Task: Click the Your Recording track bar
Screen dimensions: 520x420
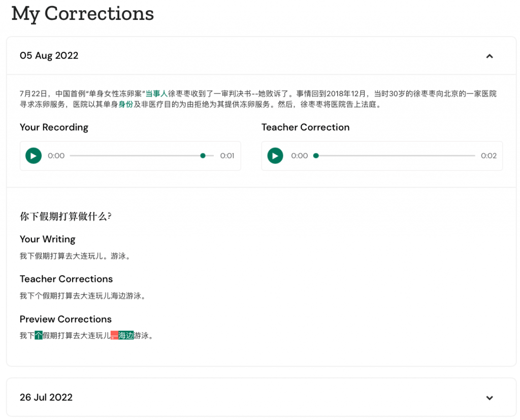Action: point(142,156)
